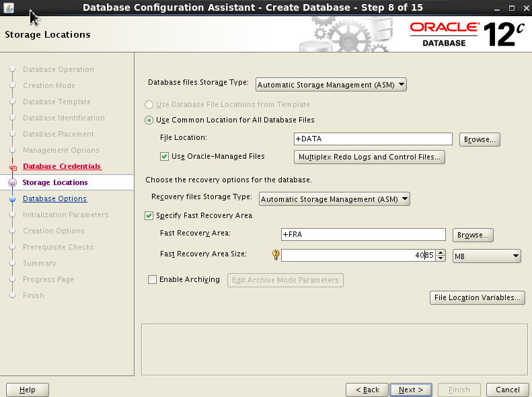532x397 pixels.
Task: Click the Fast Recovery Area +FRA field
Action: coord(363,234)
